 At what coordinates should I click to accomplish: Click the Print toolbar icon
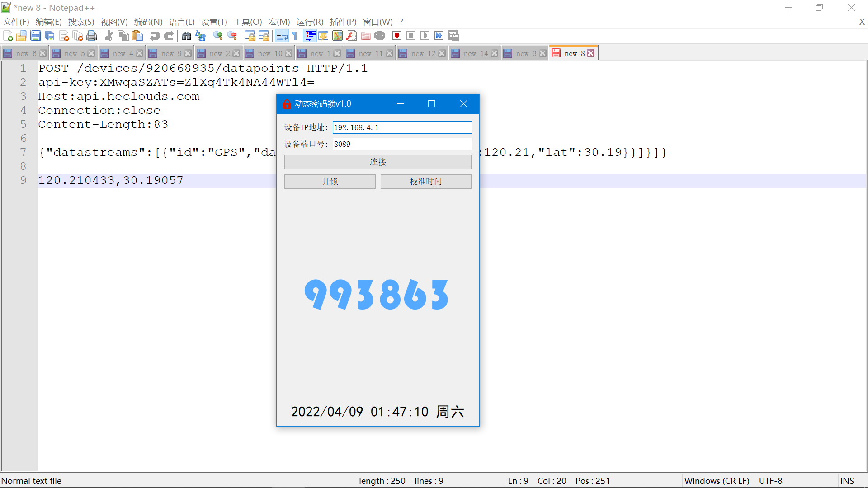pos(92,36)
